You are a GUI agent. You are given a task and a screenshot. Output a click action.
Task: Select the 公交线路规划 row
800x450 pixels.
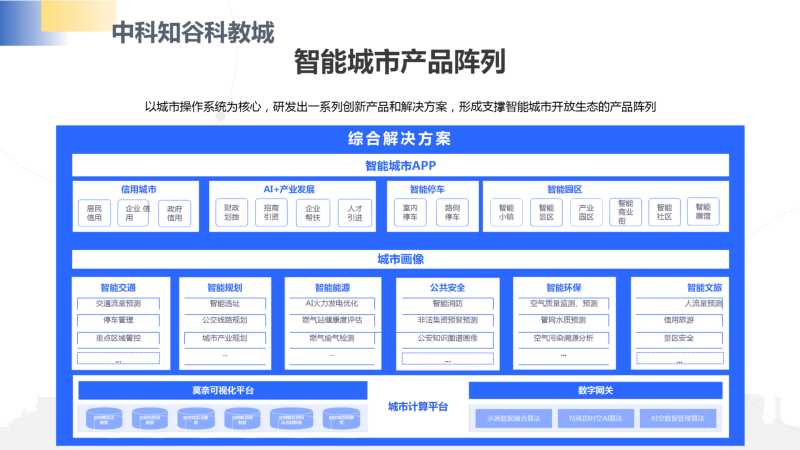(225, 320)
